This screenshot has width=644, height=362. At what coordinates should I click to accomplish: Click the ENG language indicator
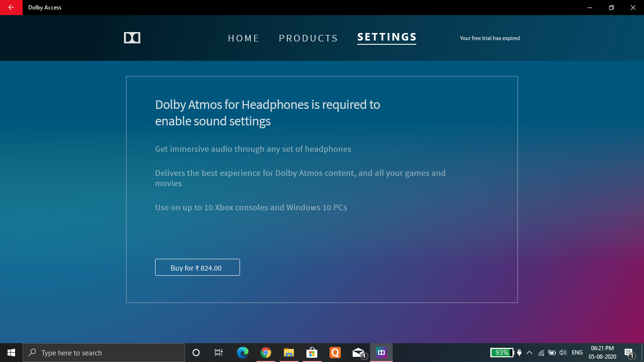point(577,353)
